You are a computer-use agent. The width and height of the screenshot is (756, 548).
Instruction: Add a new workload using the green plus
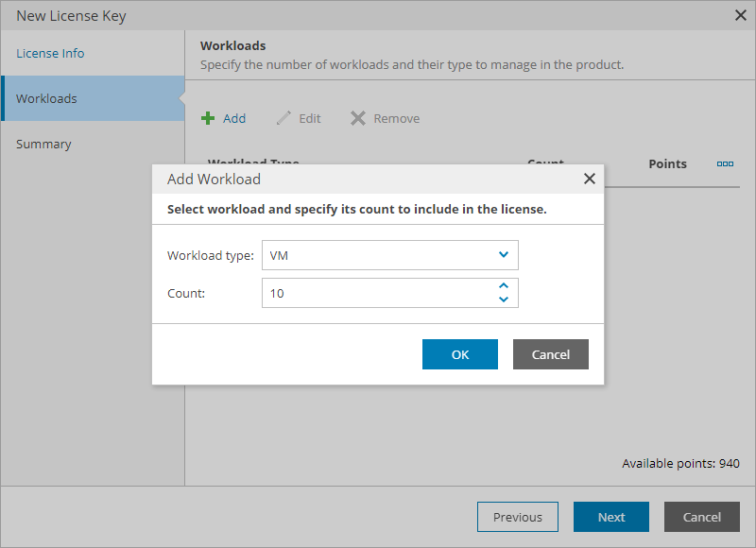[224, 118]
